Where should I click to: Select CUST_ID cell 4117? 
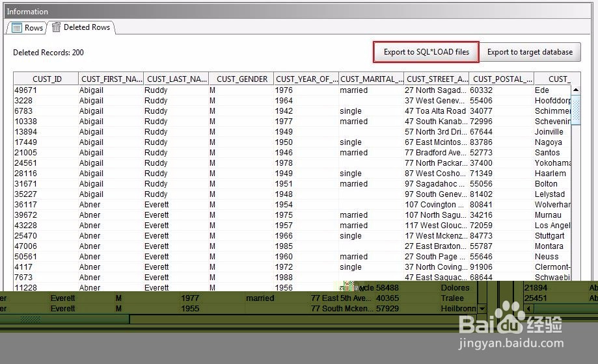[x=46, y=267]
